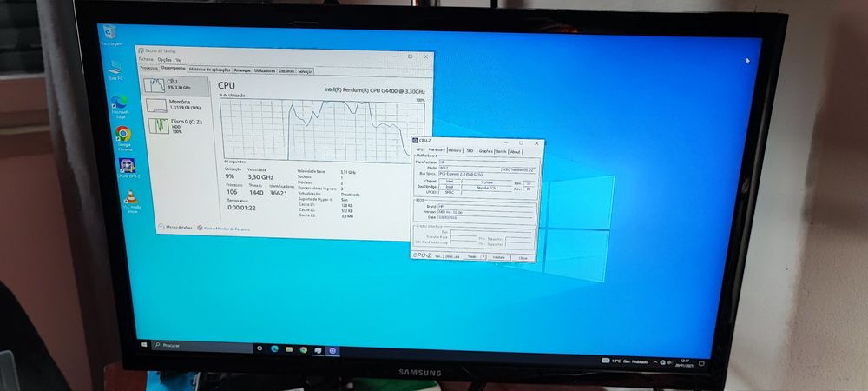868x391 pixels.
Task: Open the This PC desktop icon
Action: (115, 70)
